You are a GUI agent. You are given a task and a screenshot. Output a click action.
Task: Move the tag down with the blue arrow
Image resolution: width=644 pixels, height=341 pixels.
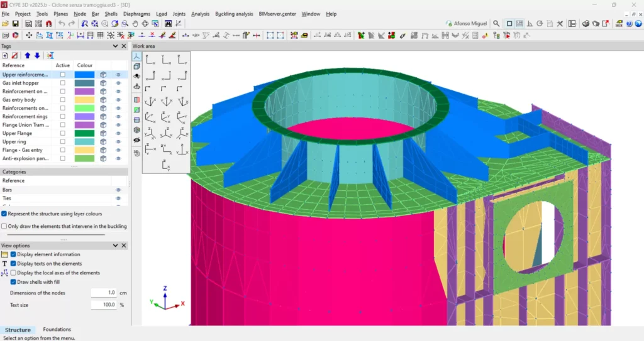pyautogui.click(x=37, y=55)
